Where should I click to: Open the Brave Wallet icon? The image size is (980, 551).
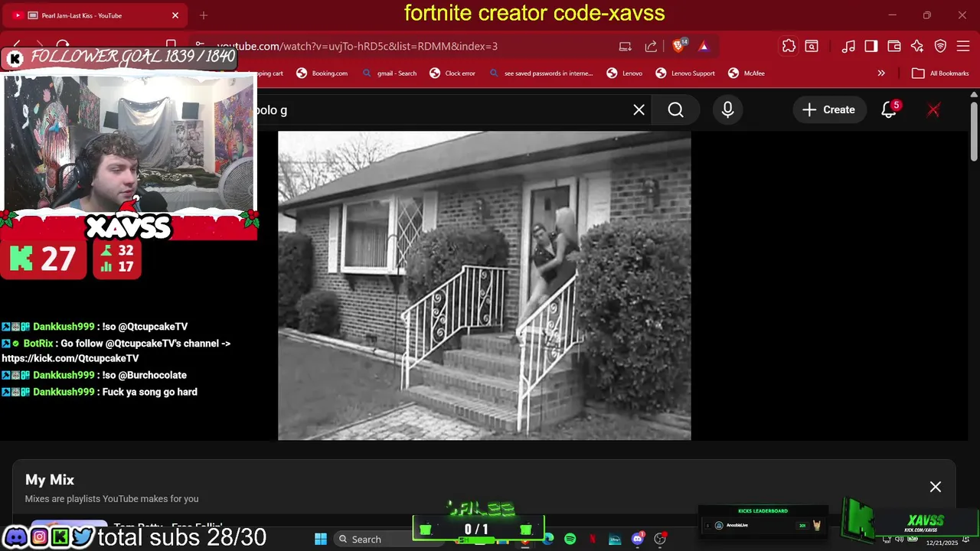[894, 46]
